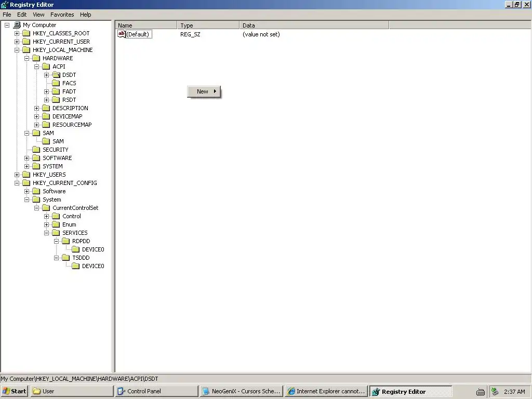Image resolution: width=532 pixels, height=399 pixels.
Task: Click the Control folder icon
Action: pos(56,216)
